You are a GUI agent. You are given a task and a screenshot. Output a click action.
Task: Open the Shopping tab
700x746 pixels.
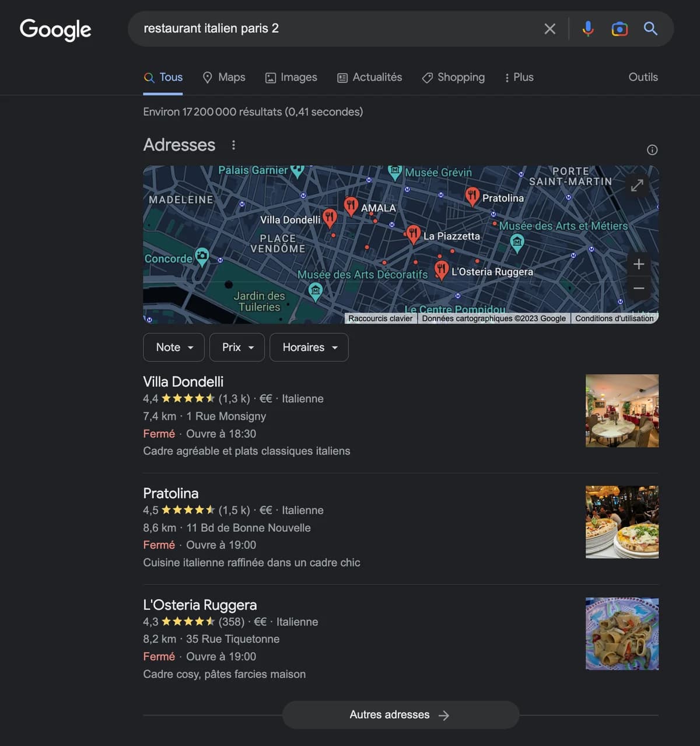tap(453, 77)
